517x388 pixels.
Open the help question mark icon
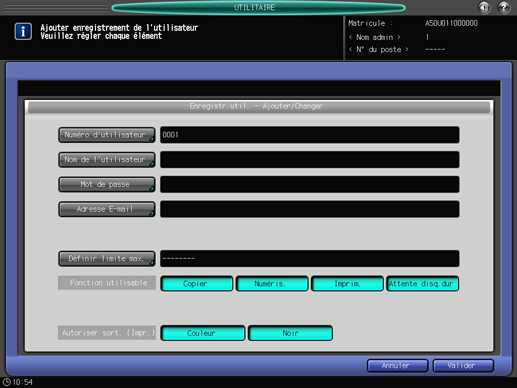tap(504, 7)
